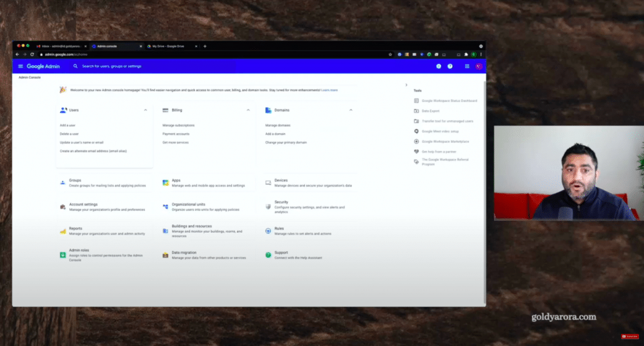Screen dimensions: 644x346
Task: Click the Google Admin logo
Action: (43, 66)
